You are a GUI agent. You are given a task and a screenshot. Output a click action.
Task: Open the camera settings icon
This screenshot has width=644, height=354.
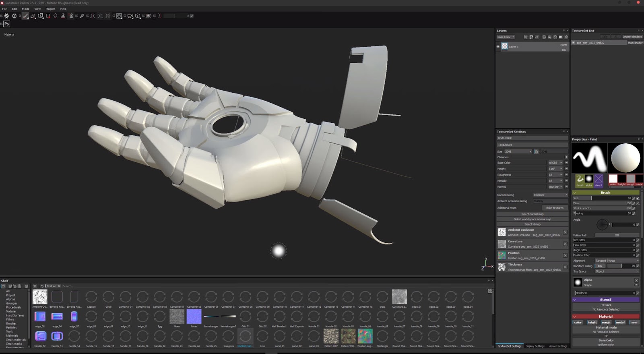pos(130,16)
